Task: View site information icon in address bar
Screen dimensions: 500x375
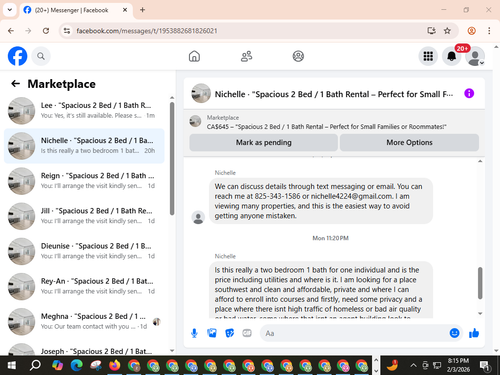Action: pos(67,31)
